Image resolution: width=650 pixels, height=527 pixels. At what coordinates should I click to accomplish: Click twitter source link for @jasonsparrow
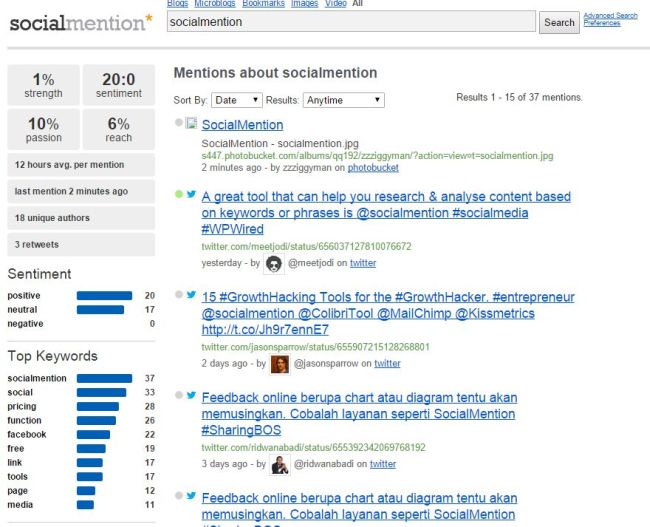387,363
